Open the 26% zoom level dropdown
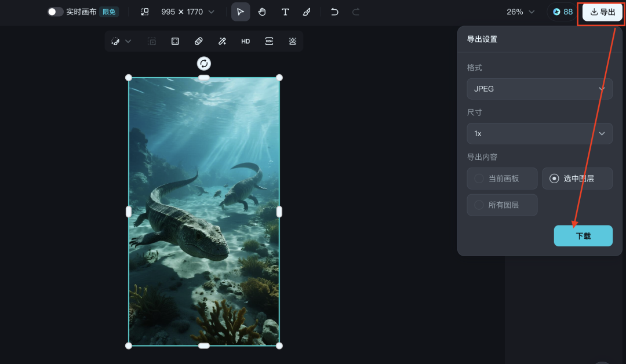The image size is (626, 364). (520, 12)
